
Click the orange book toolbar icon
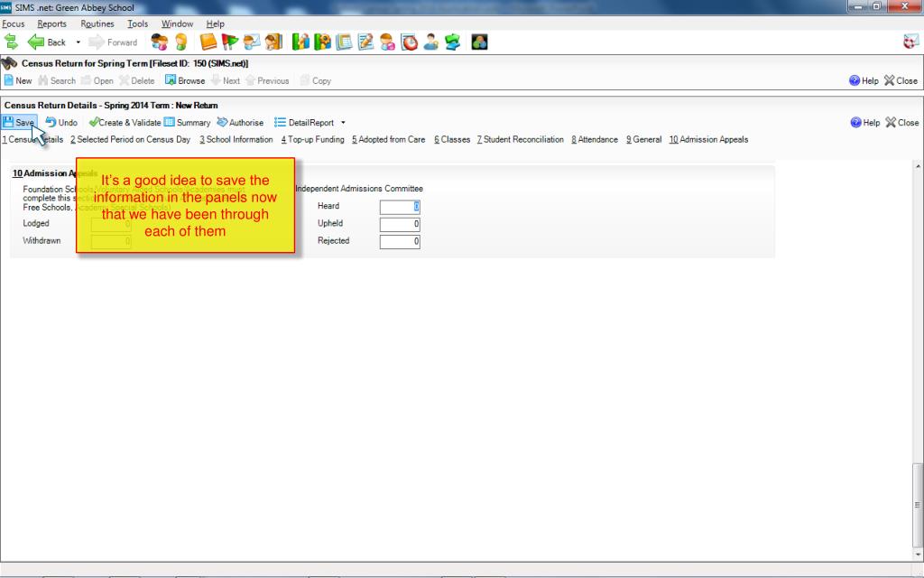208,42
